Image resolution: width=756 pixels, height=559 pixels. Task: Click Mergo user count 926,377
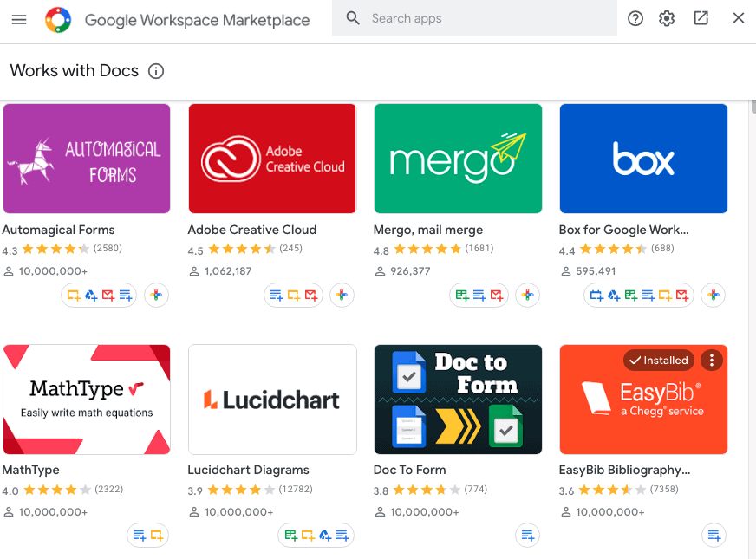pyautogui.click(x=410, y=271)
